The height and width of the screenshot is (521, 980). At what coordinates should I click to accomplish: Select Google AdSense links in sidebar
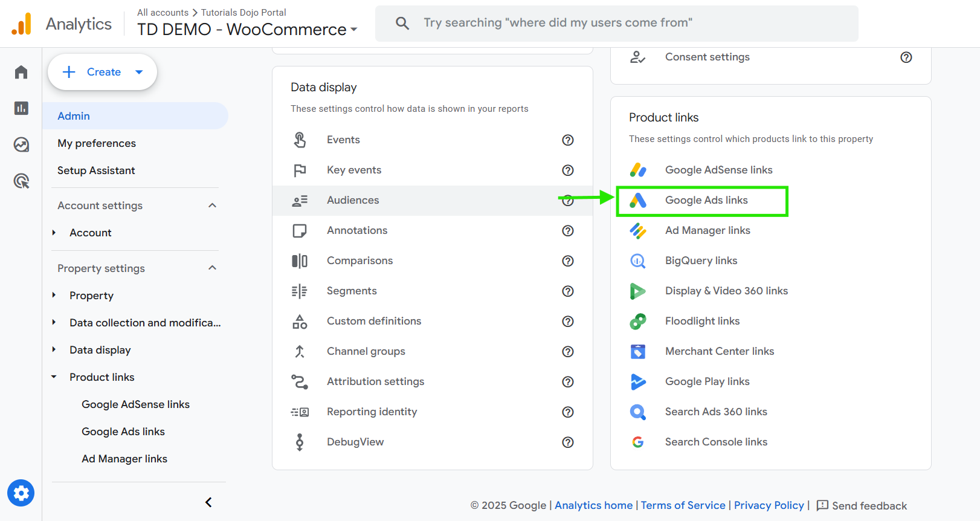pos(135,404)
